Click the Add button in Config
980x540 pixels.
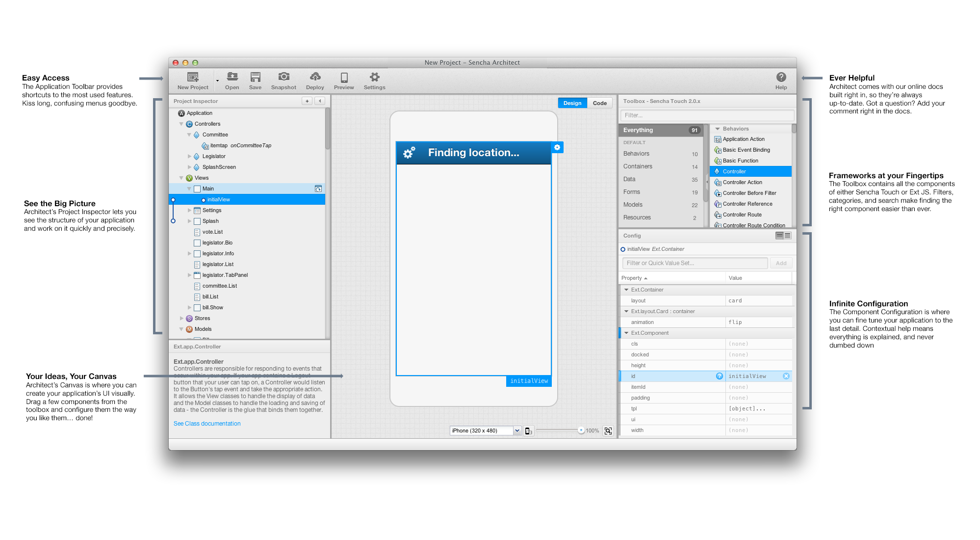tap(781, 263)
